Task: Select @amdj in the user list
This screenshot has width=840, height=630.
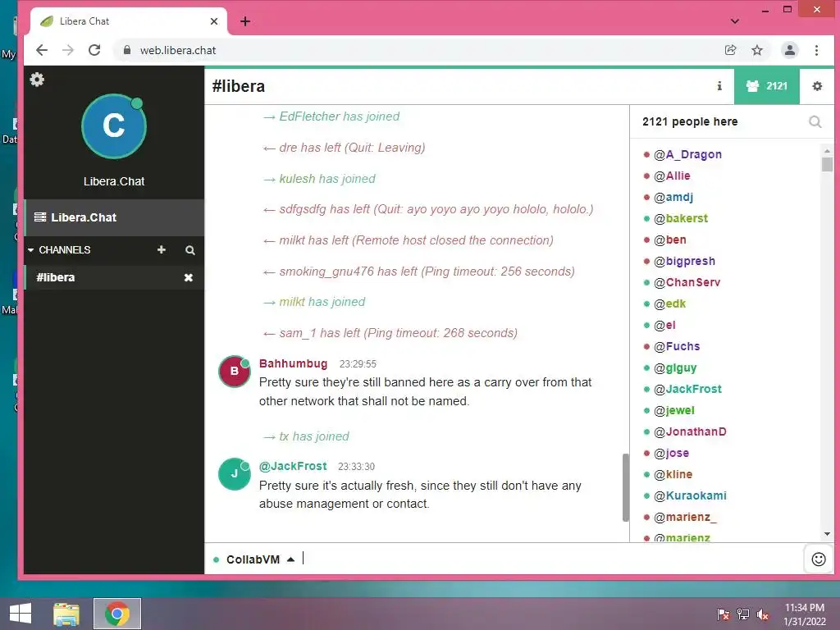Action: 673,197
